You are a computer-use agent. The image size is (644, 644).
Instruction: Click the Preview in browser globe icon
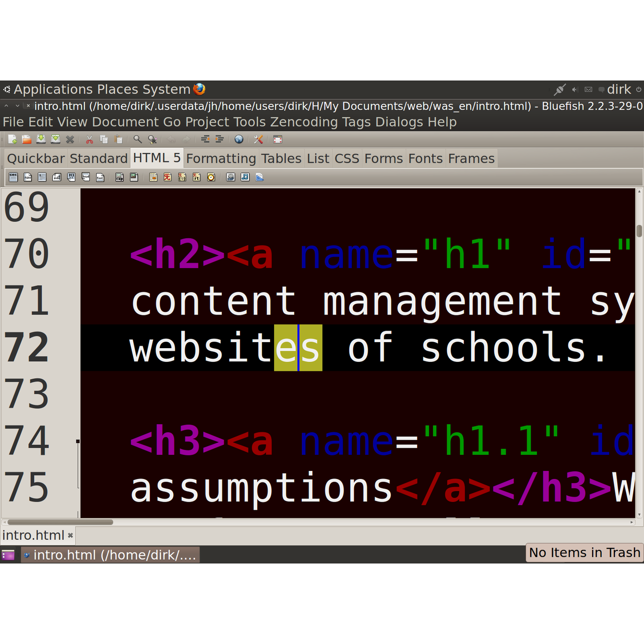coord(239,139)
